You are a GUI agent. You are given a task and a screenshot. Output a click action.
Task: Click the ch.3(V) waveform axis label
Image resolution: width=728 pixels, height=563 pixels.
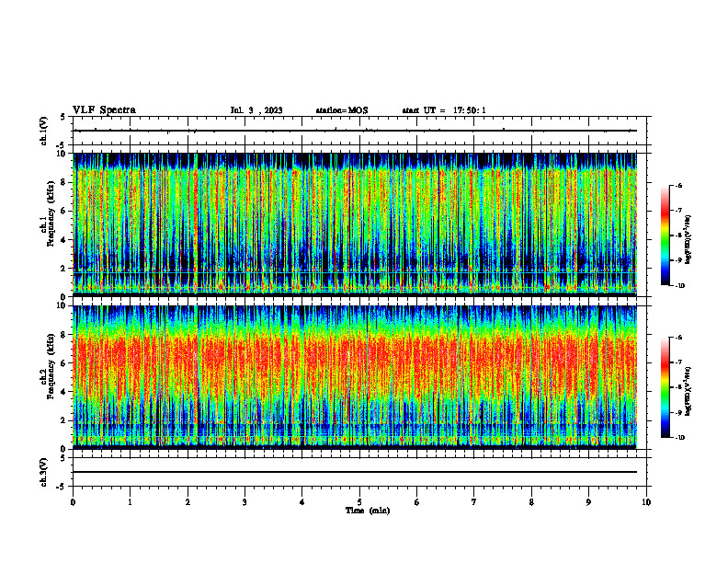[43, 472]
